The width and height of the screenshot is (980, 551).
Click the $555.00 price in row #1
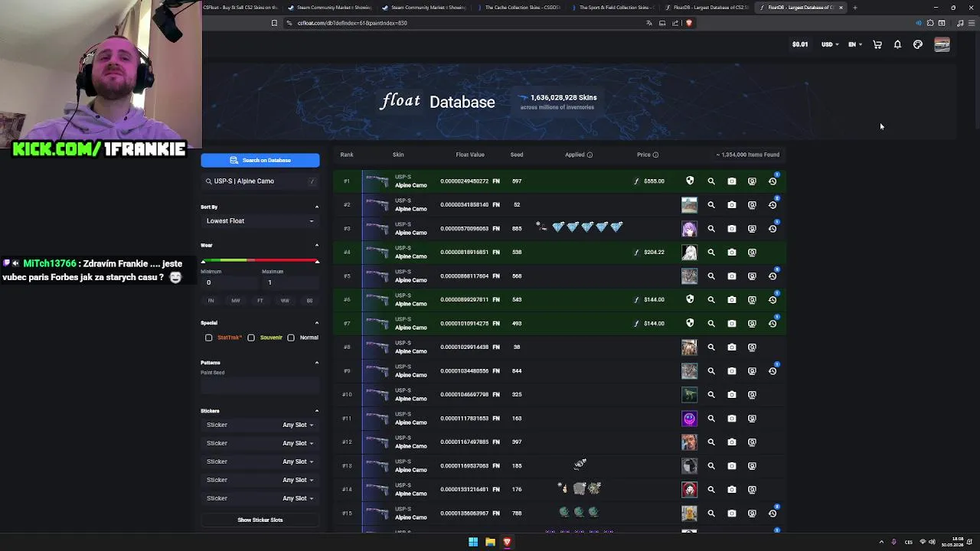654,181
